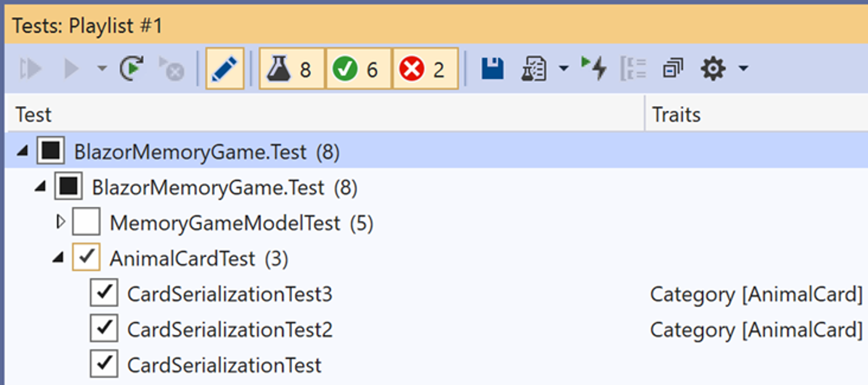Click the Repeat Last Run icon

tap(132, 68)
